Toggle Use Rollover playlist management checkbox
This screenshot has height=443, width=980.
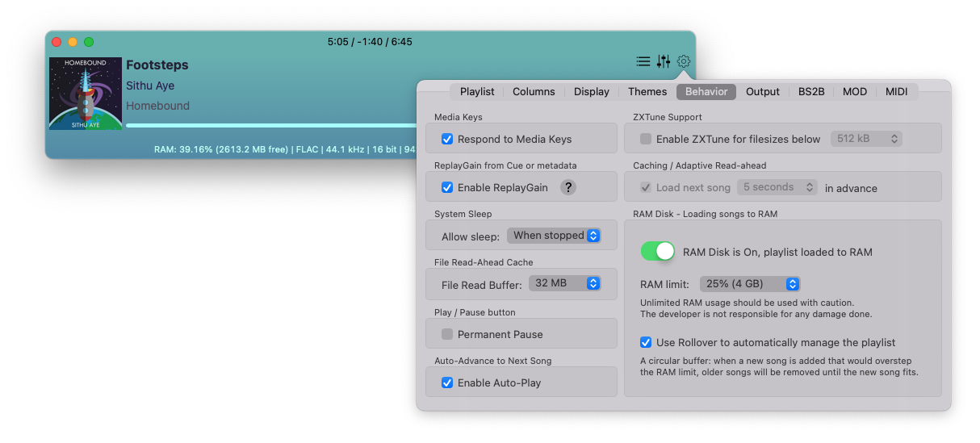pos(646,342)
